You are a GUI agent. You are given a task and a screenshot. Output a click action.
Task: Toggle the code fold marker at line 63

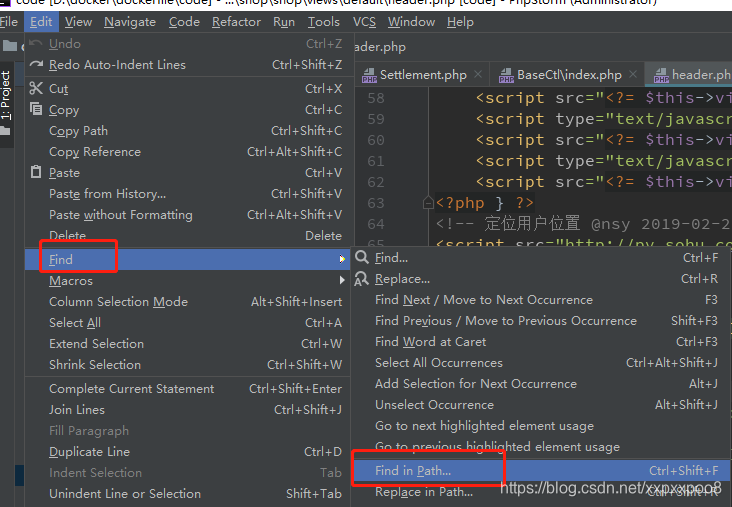pyautogui.click(x=428, y=203)
